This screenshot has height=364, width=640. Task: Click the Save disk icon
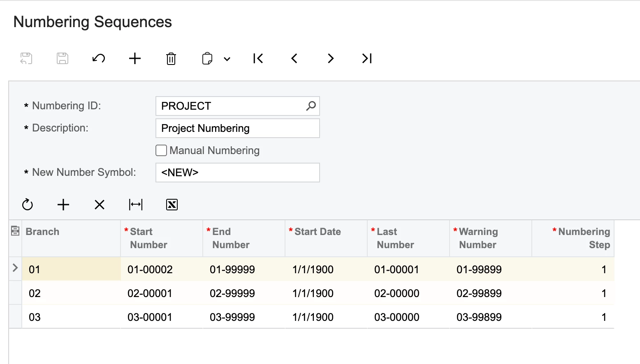click(63, 58)
